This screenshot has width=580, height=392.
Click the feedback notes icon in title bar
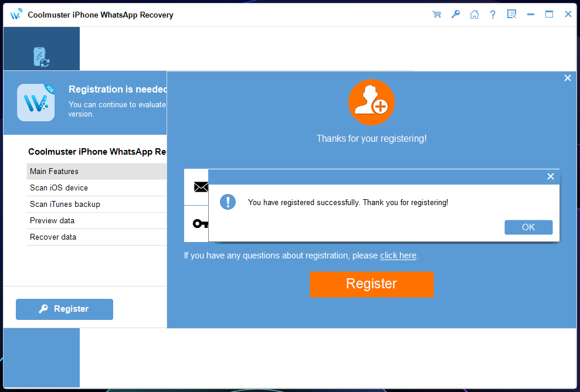(x=511, y=15)
